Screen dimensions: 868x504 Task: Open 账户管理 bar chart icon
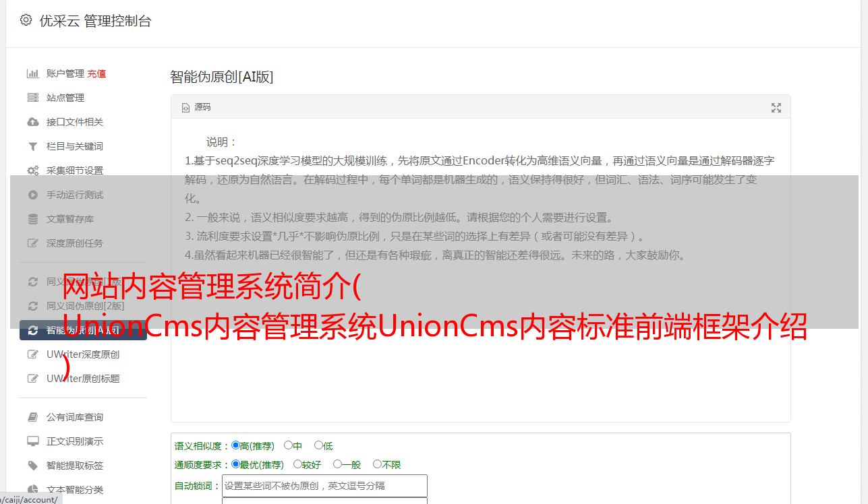pyautogui.click(x=32, y=73)
